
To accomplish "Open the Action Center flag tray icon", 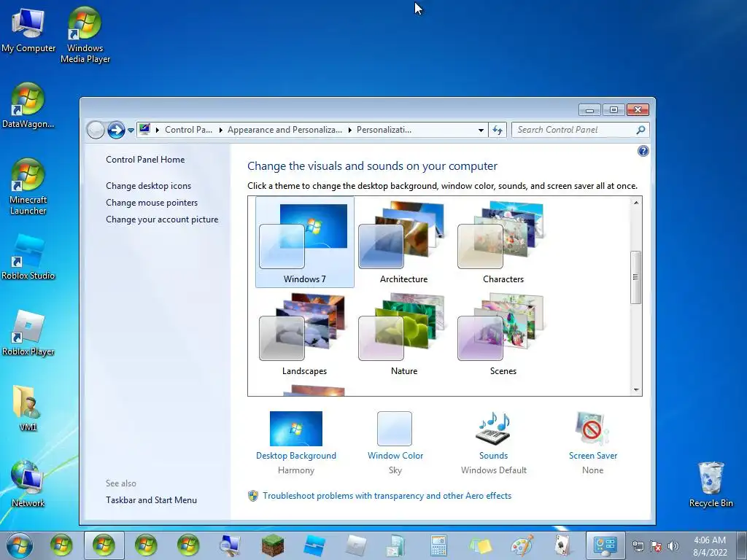I will 656,546.
